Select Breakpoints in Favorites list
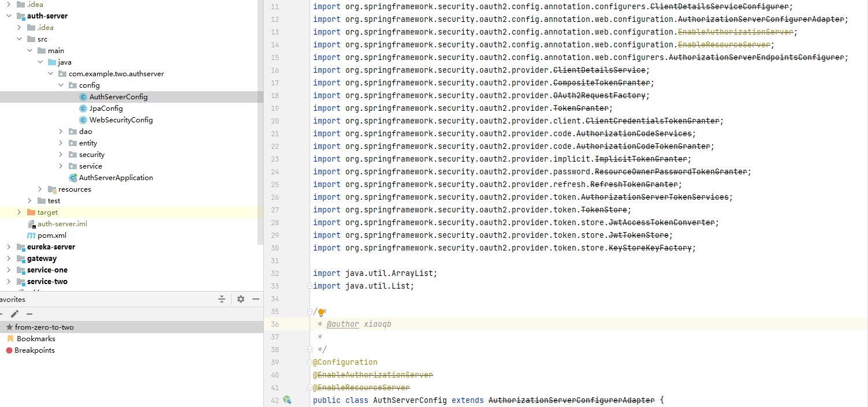 tap(34, 350)
